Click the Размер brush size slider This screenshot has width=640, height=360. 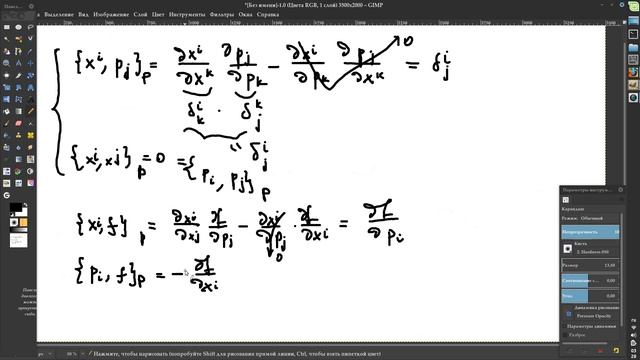click(590, 265)
